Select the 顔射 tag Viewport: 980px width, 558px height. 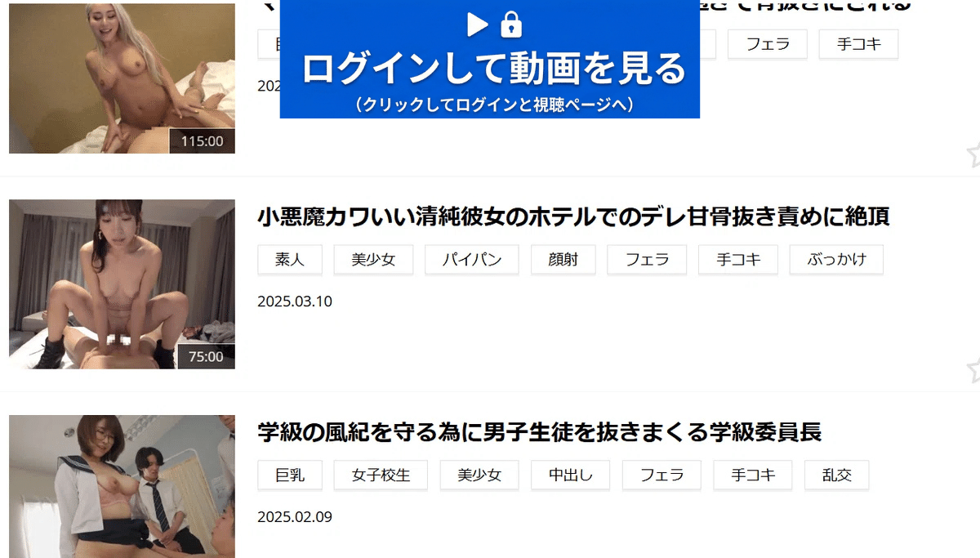[563, 260]
